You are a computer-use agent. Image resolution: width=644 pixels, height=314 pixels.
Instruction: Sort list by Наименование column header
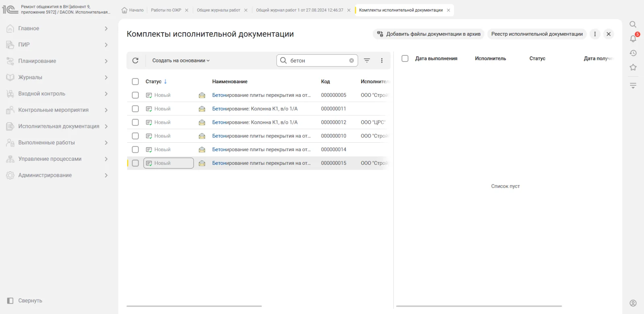pos(230,82)
